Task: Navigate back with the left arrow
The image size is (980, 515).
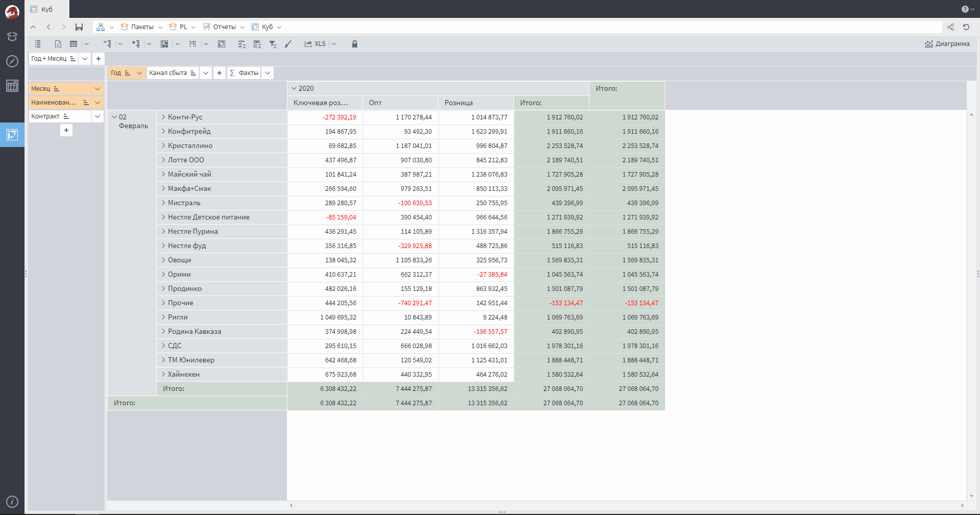Action: point(48,27)
